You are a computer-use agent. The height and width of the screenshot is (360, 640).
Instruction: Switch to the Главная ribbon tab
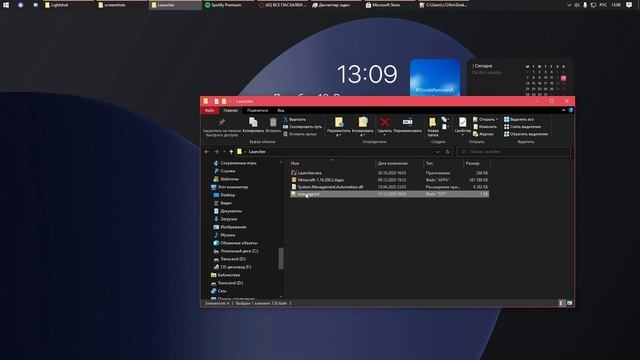point(230,110)
